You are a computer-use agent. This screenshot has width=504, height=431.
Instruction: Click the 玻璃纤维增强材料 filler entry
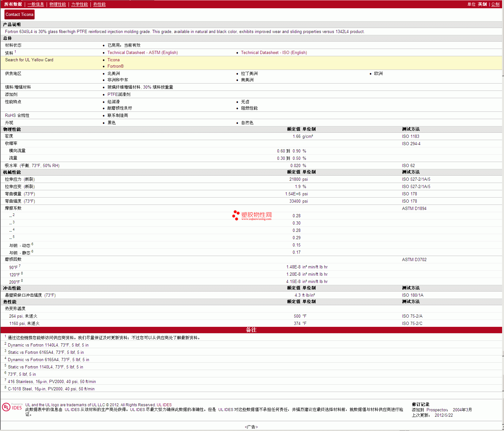tap(140, 87)
